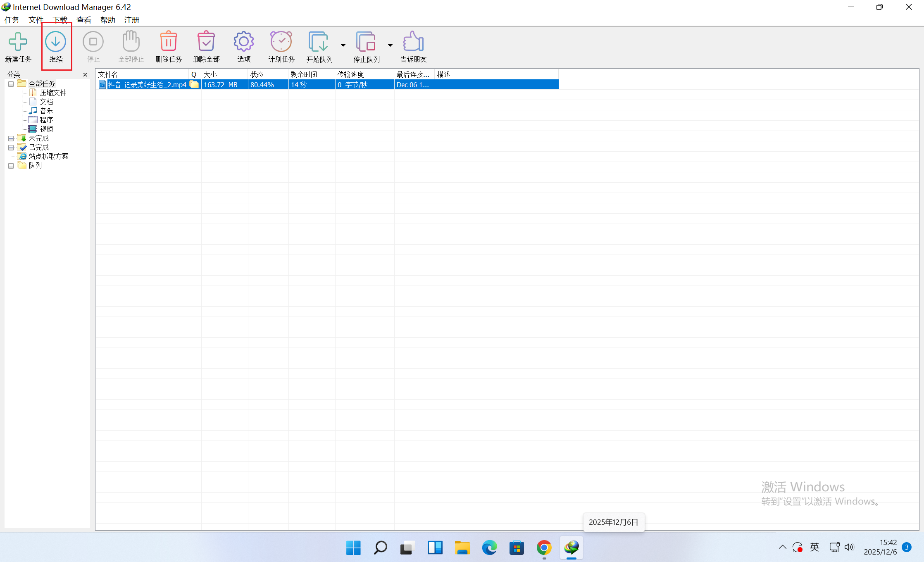Open the 开始队列 dropdown arrow
This screenshot has height=562, width=924.
343,45
